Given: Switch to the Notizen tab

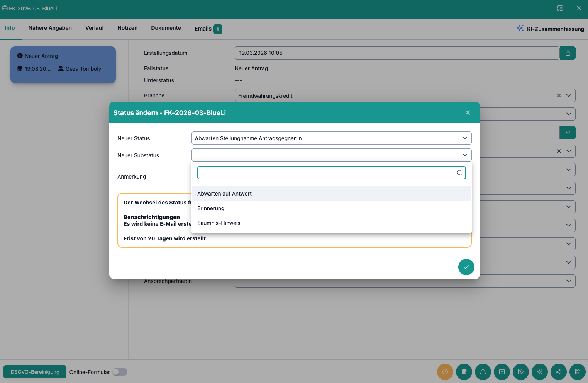Looking at the screenshot, I should [x=127, y=28].
